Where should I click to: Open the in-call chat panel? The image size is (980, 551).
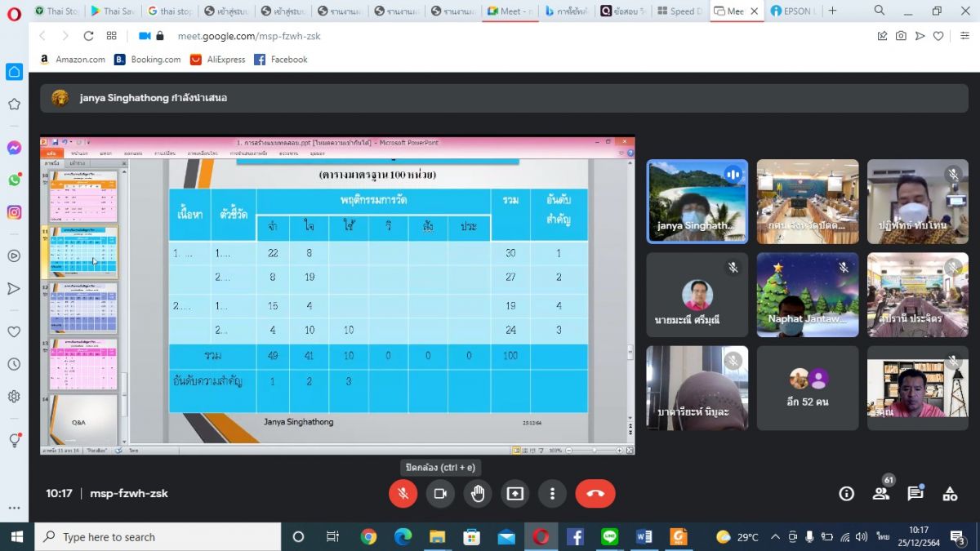click(x=915, y=493)
